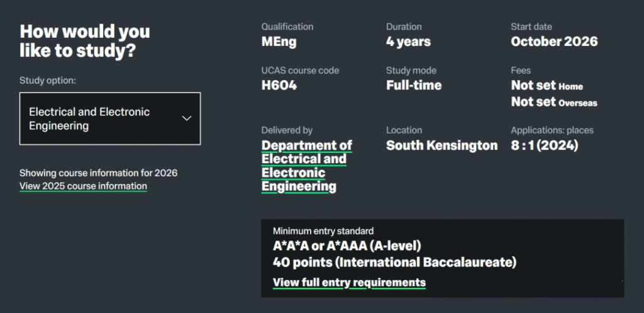Select the MEng qualification value
Viewport: 644px width, 313px height.
pyautogui.click(x=279, y=42)
